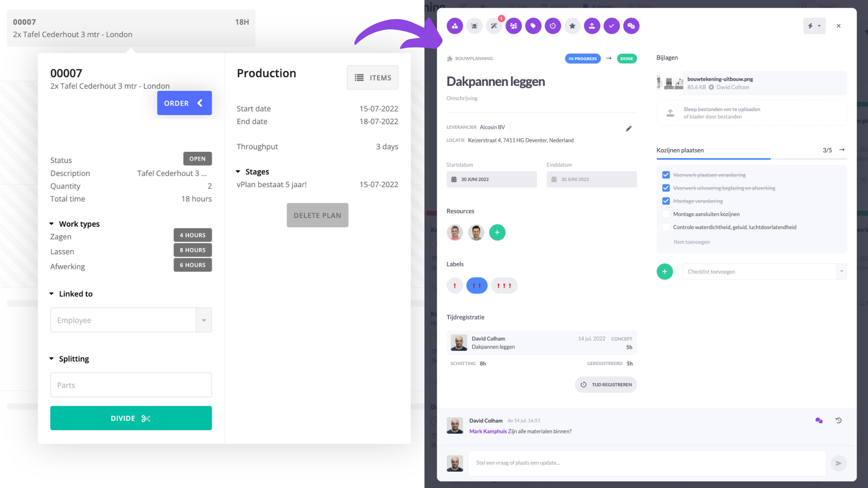The height and width of the screenshot is (488, 868).
Task: Click the checkmark/done icon in toolbar
Action: [612, 26]
